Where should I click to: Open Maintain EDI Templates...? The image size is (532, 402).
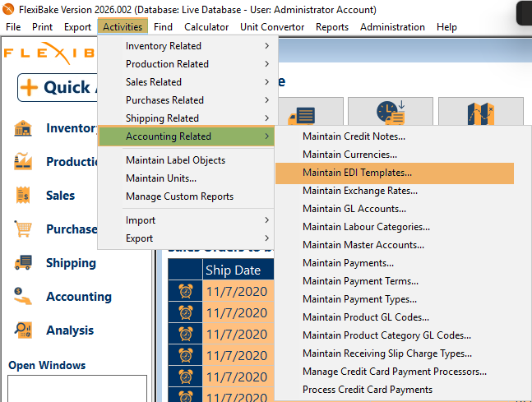395,173
